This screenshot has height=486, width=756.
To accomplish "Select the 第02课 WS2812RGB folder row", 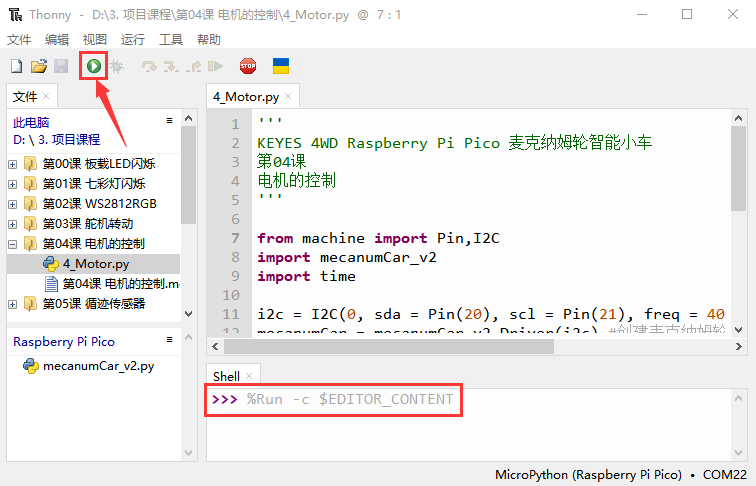I will point(94,204).
